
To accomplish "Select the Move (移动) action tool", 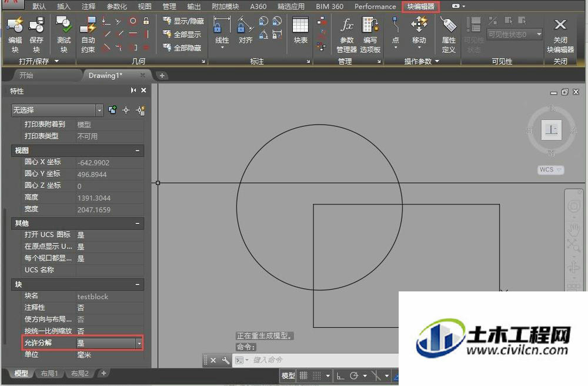I will tap(419, 32).
